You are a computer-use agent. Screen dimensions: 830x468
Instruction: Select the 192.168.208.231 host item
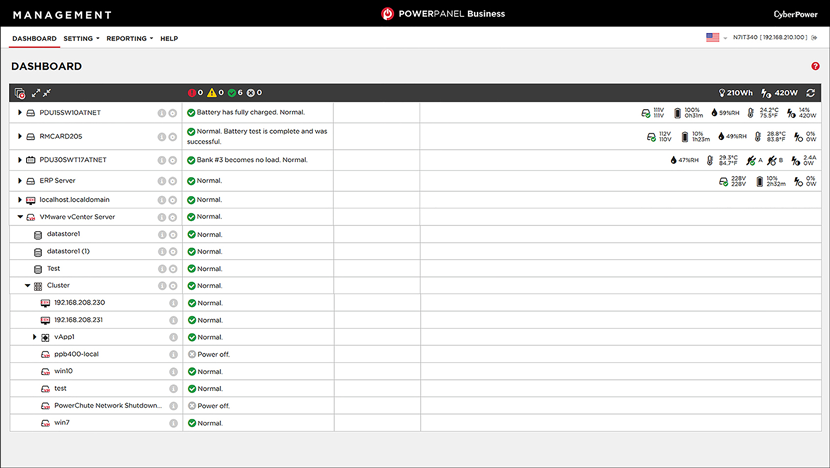tap(78, 320)
